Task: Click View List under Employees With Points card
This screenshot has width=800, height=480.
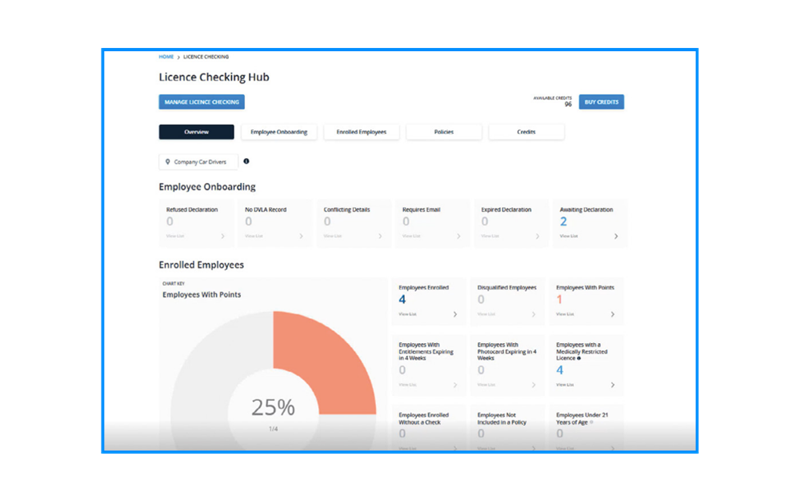Action: pyautogui.click(x=565, y=314)
